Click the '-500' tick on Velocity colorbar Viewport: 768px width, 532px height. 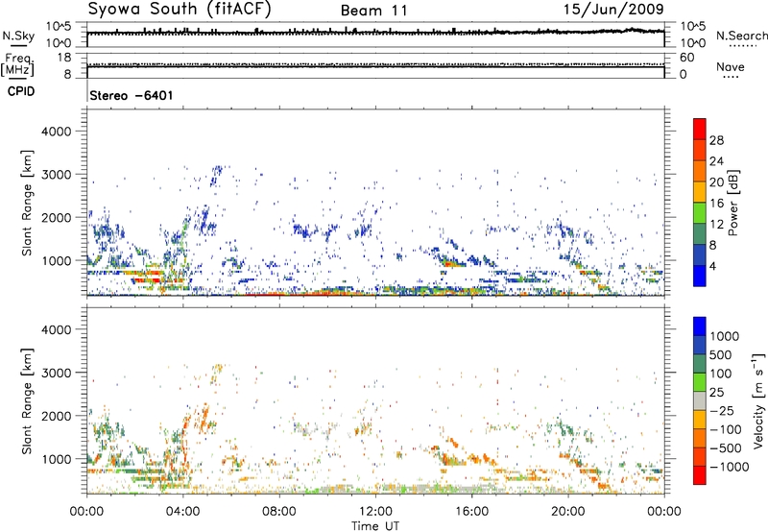(726, 447)
